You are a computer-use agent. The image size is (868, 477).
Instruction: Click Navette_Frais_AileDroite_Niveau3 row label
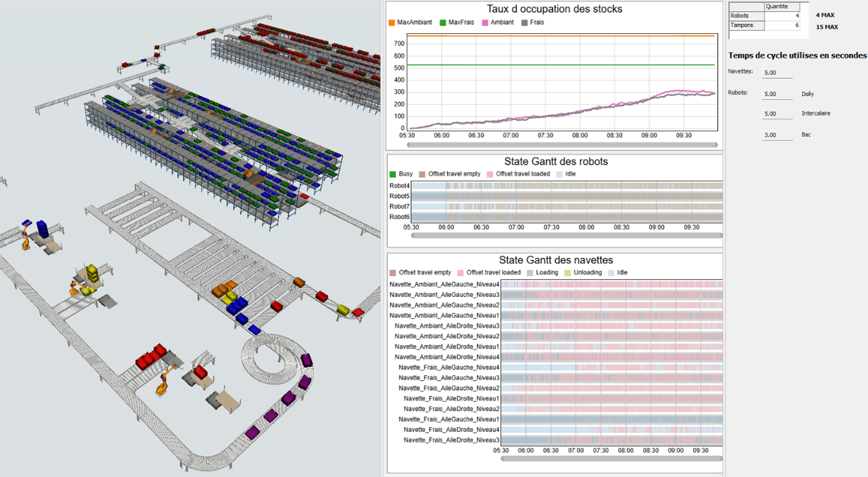coord(451,440)
